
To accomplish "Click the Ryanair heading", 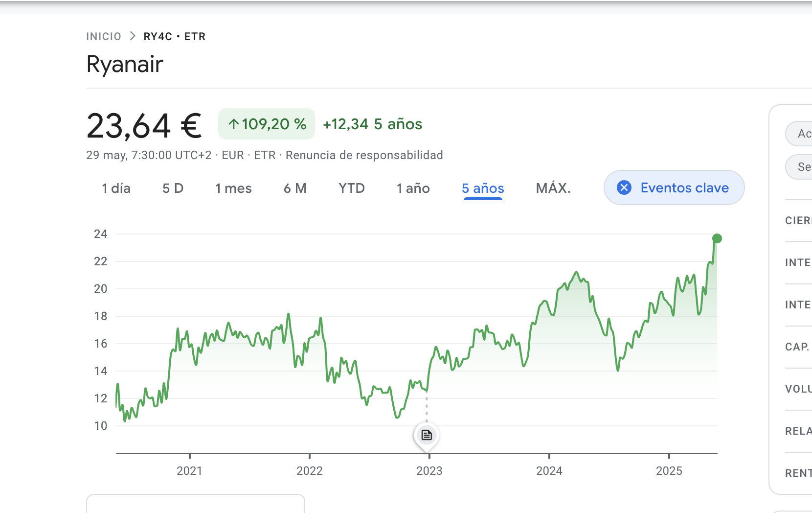I will tap(125, 65).
